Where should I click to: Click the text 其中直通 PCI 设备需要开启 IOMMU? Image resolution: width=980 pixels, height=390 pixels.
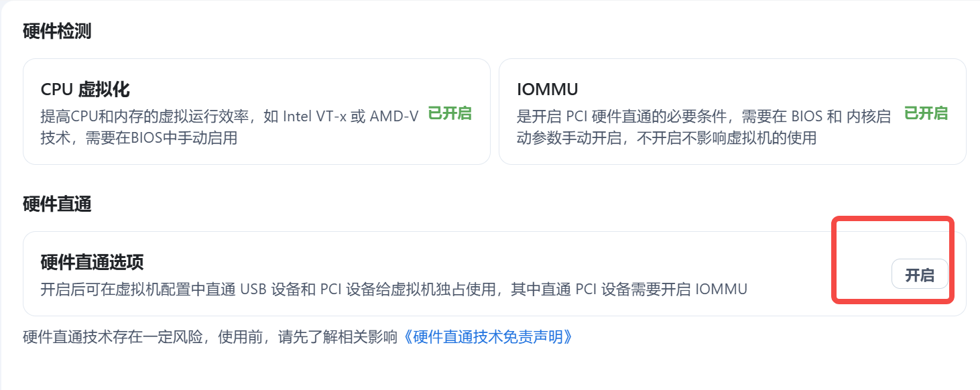point(629,289)
